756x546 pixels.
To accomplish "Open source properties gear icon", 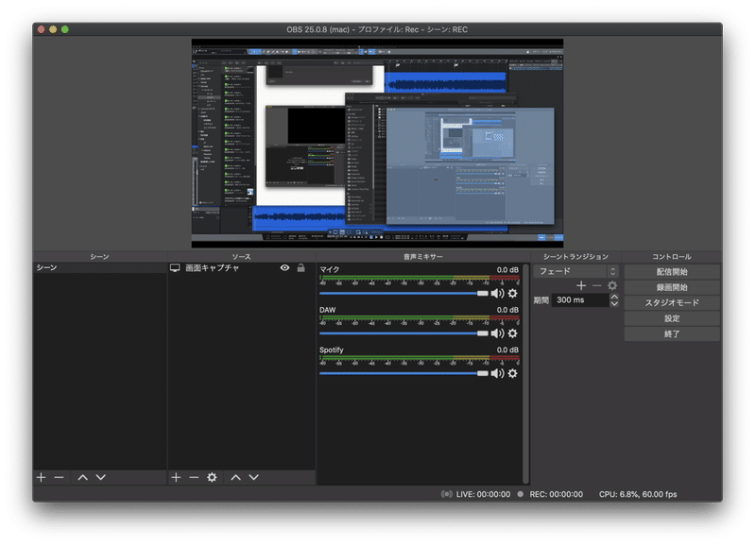I will point(212,477).
